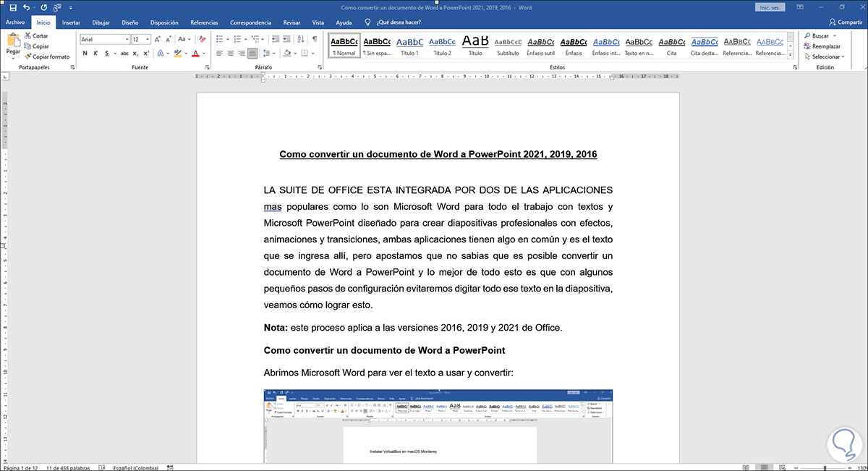Open the Arial font name dropdown
The image size is (868, 471).
(x=126, y=39)
